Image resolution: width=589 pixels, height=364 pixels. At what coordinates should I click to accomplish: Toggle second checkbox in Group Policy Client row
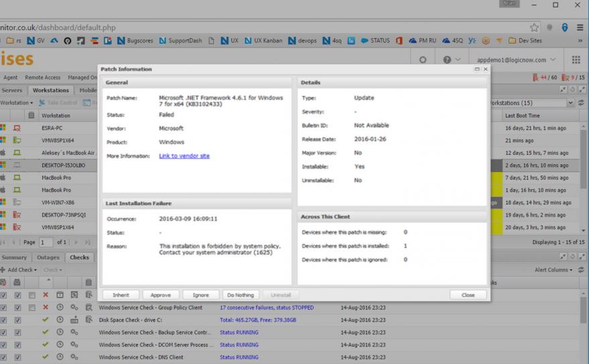point(17,308)
